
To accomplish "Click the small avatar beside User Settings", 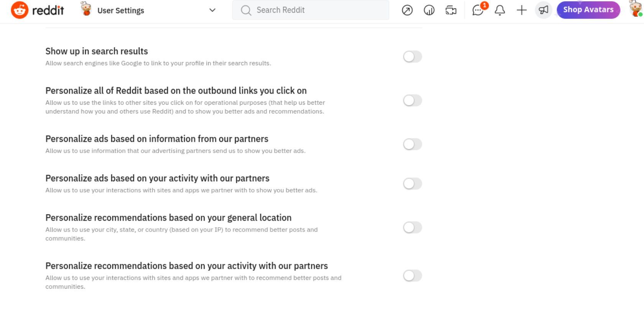I will [86, 9].
